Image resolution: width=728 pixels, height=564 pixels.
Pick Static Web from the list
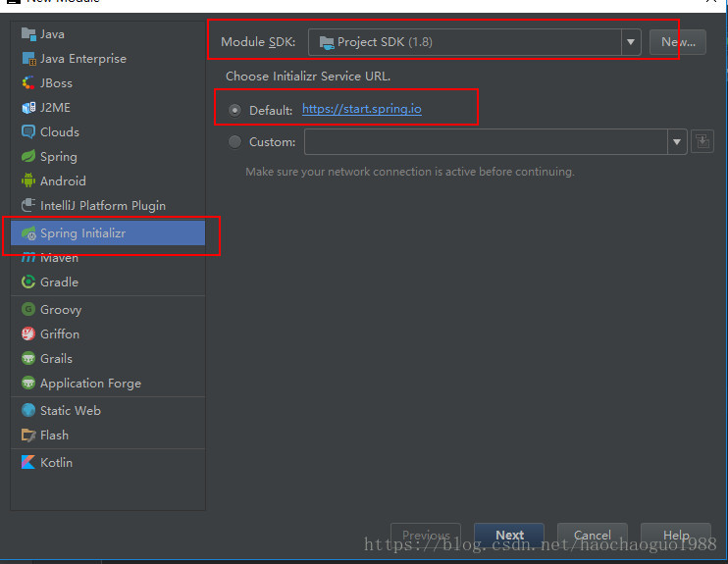coord(108,410)
